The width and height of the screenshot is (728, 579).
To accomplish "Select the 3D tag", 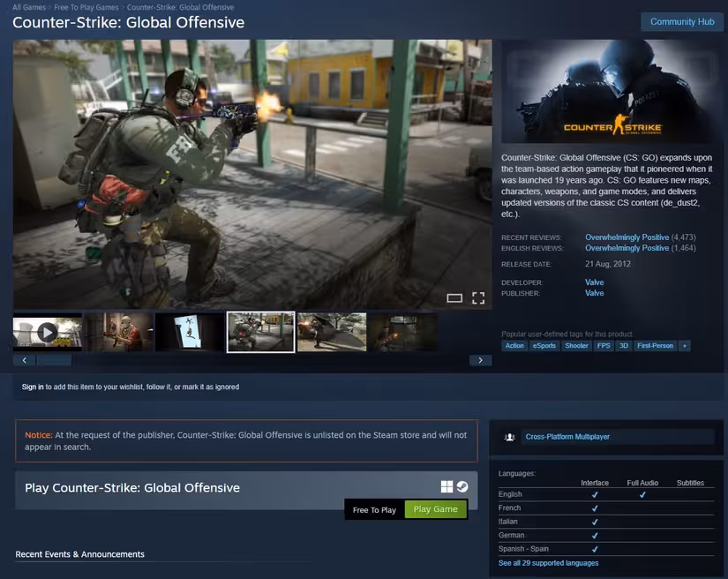I will (x=624, y=346).
